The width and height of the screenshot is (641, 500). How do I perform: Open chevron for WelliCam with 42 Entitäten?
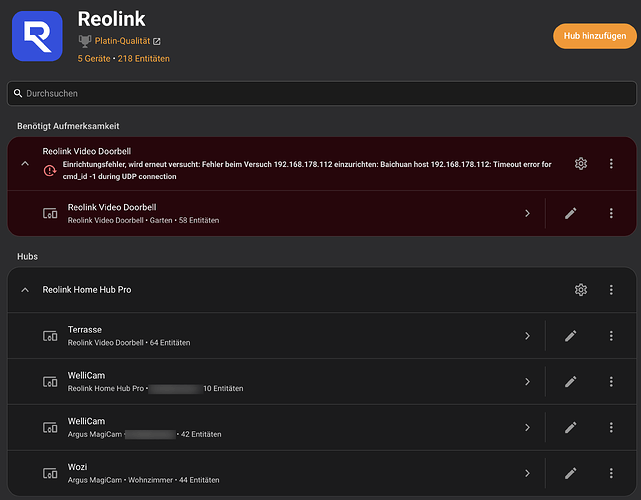[527, 427]
